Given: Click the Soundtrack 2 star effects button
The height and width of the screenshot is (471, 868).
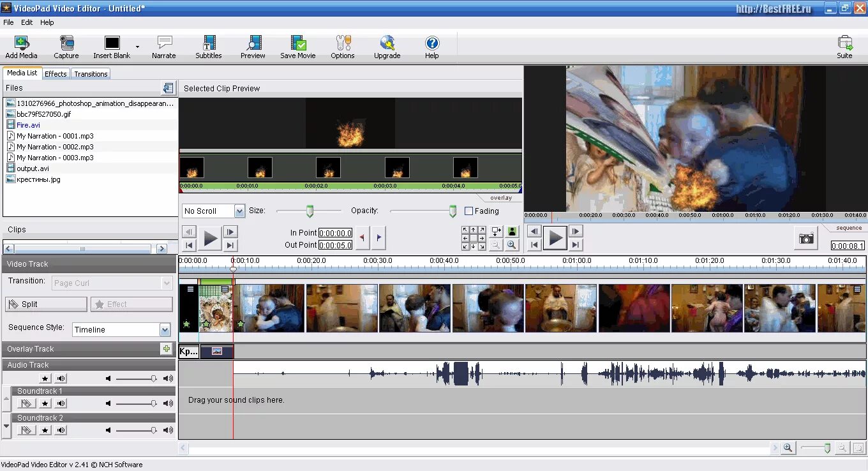Looking at the screenshot, I should pos(45,430).
